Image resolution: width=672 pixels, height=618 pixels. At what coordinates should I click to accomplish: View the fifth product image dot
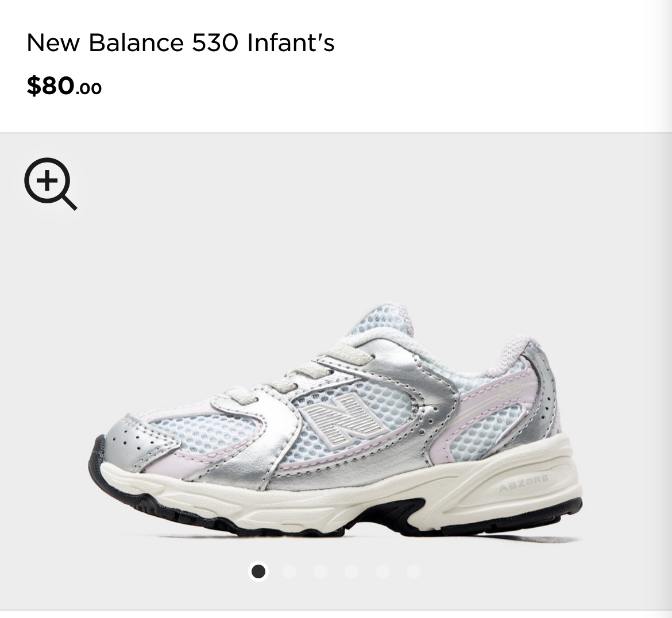click(383, 571)
